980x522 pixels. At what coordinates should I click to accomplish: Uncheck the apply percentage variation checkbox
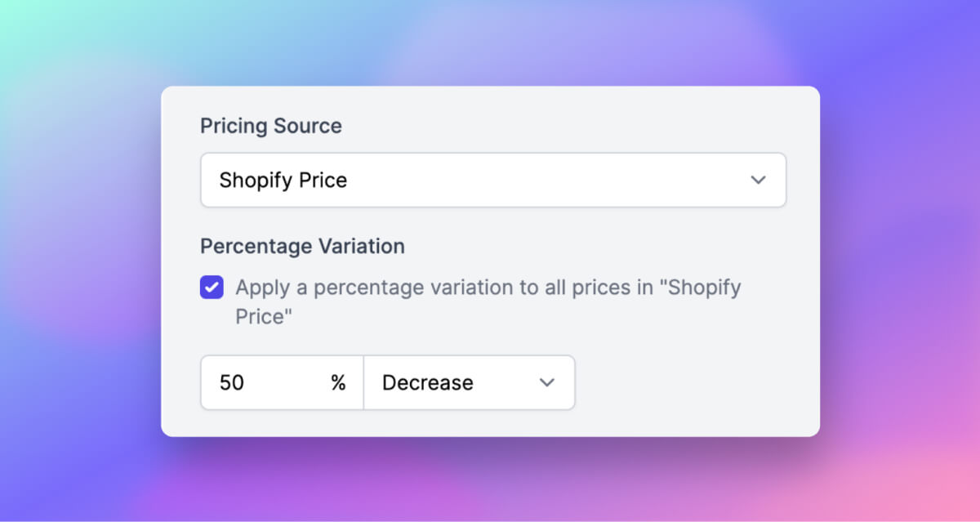point(211,288)
